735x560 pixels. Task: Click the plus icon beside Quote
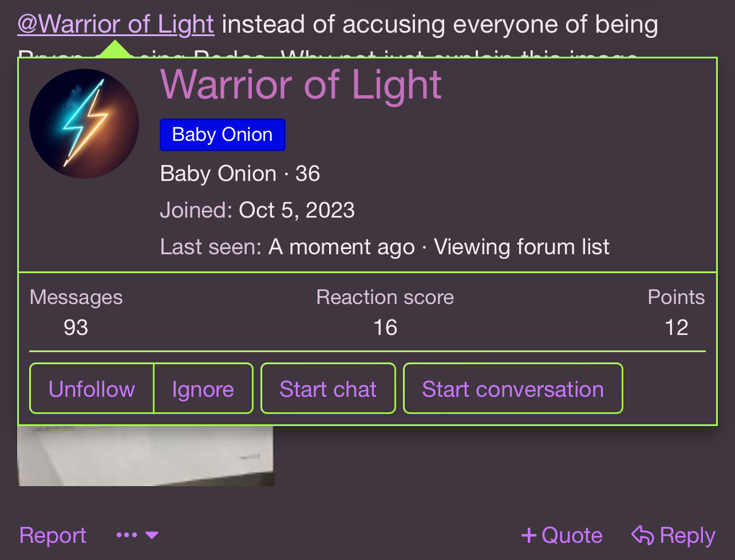click(528, 536)
